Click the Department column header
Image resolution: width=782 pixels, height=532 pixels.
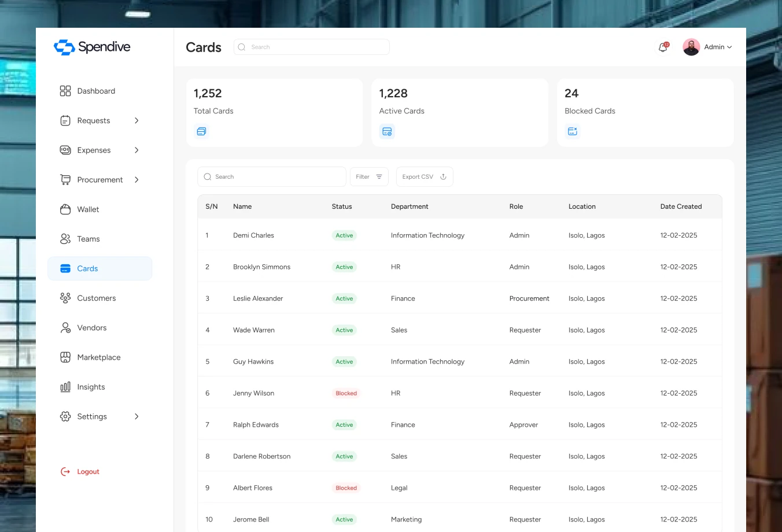tap(410, 206)
